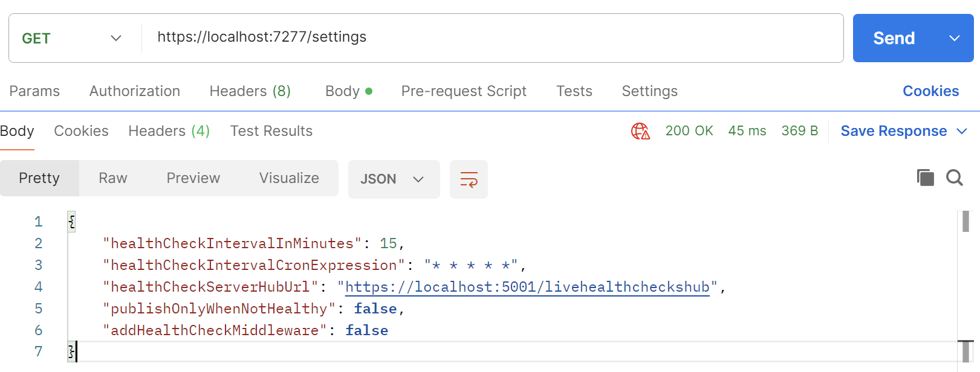The image size is (980, 372).
Task: Select the response Body tab
Action: 17,131
